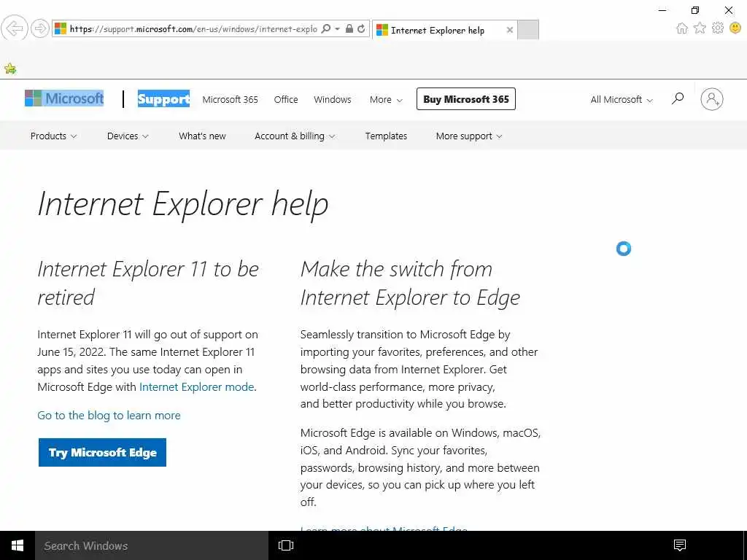The image size is (747, 560).
Task: Click heading Make the switch from Internet Explorer
Action: coord(410,283)
